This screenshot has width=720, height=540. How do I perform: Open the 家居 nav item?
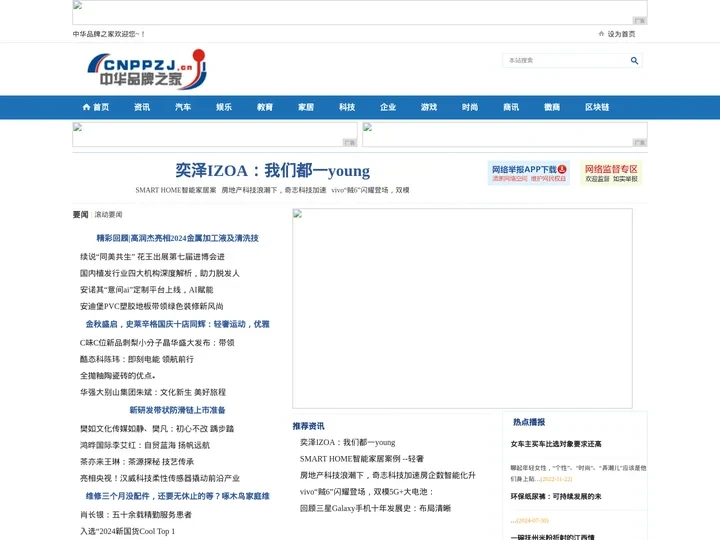click(x=306, y=107)
